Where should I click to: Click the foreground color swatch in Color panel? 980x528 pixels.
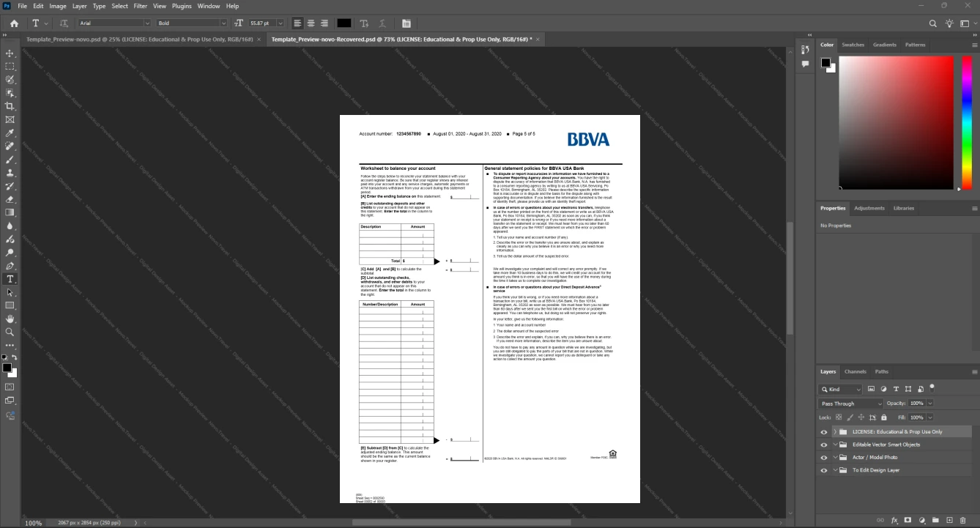click(825, 63)
